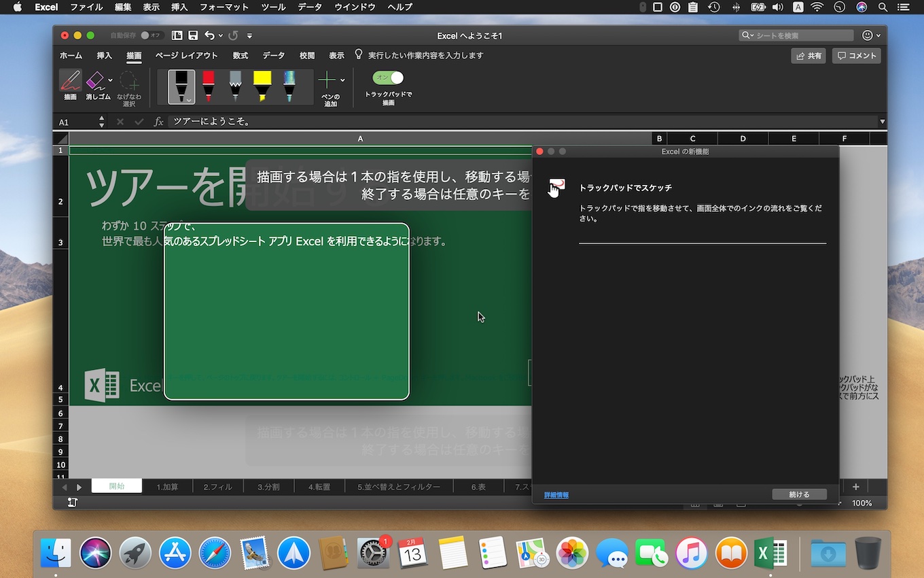Click the Select All corner triangle
The image size is (924, 578).
(61, 139)
